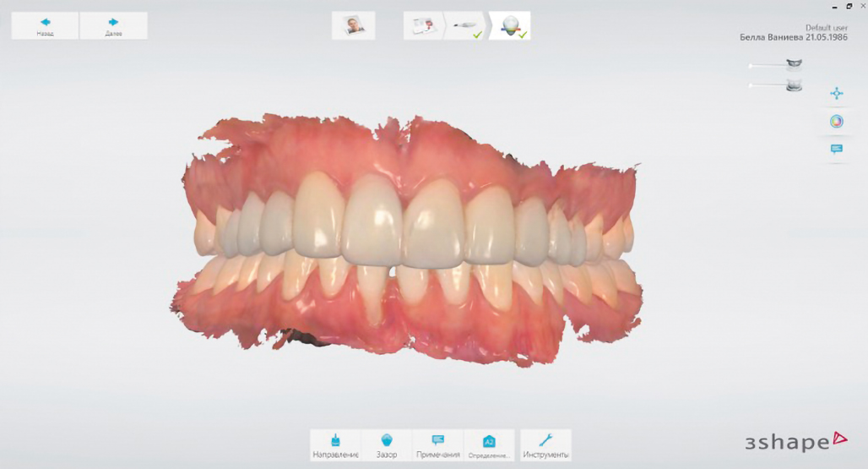
Task: Click the Назад back arrow button
Action: (45, 25)
